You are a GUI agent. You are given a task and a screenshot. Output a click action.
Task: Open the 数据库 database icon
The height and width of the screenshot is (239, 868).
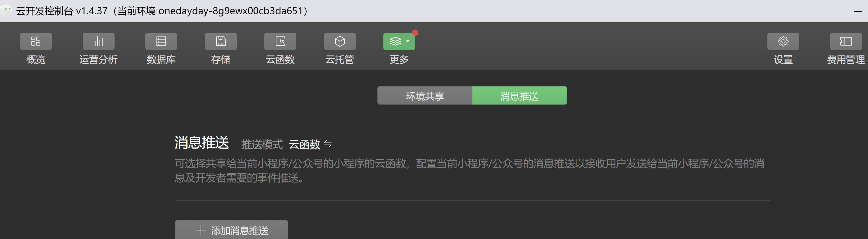[161, 41]
